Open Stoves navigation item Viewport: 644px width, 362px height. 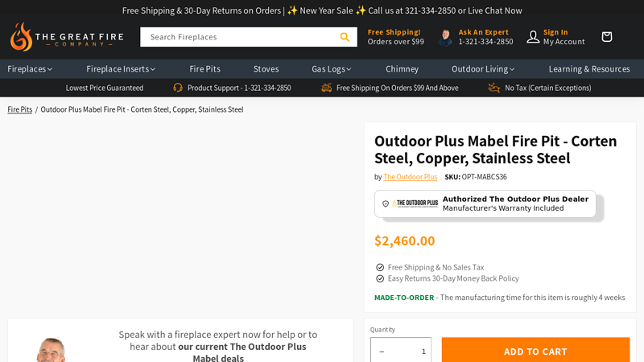pyautogui.click(x=266, y=69)
